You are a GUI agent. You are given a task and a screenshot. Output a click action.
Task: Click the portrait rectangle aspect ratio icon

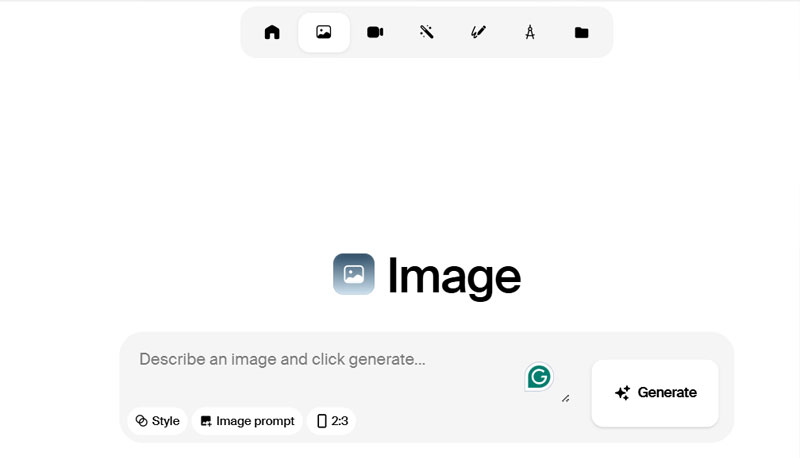click(321, 421)
